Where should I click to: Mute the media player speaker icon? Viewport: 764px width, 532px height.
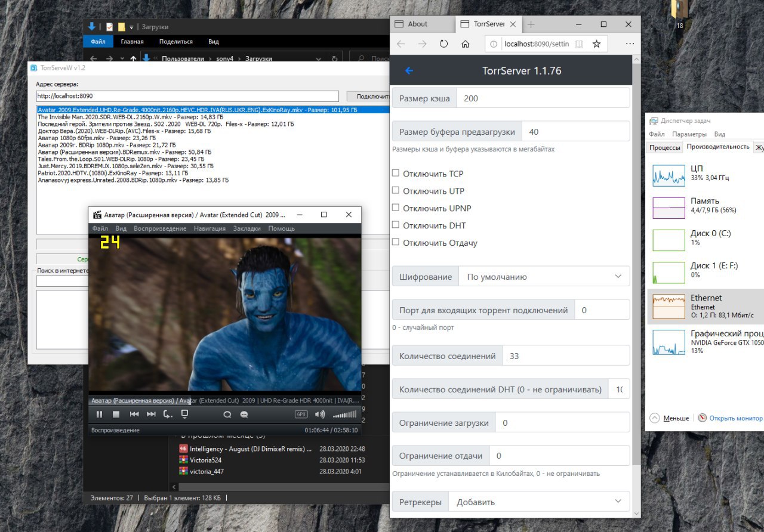coord(320,415)
